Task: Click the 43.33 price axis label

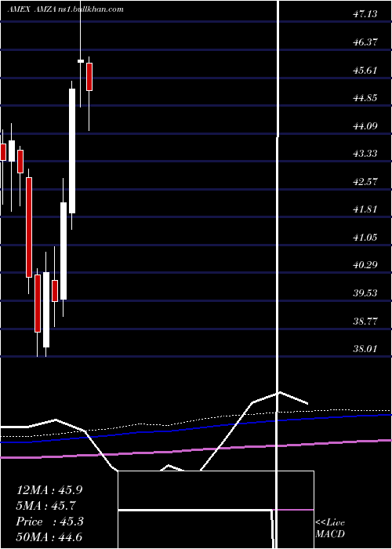Action: pos(365,154)
